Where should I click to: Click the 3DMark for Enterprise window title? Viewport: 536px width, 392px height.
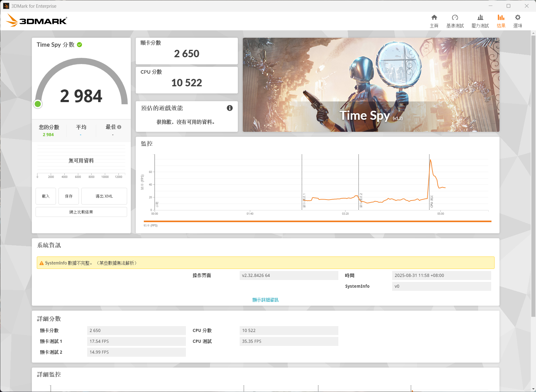tap(34, 6)
